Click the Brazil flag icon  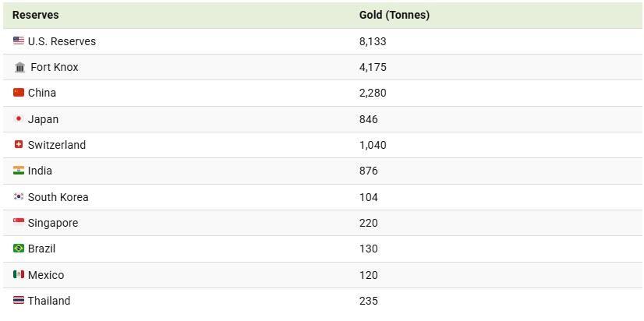coord(19,249)
